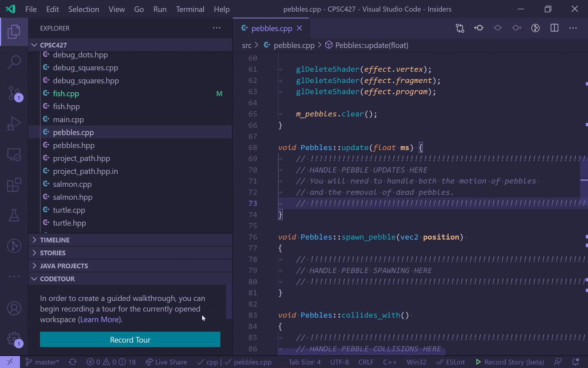Open the Extensions view
This screenshot has width=588, height=368.
click(x=14, y=185)
